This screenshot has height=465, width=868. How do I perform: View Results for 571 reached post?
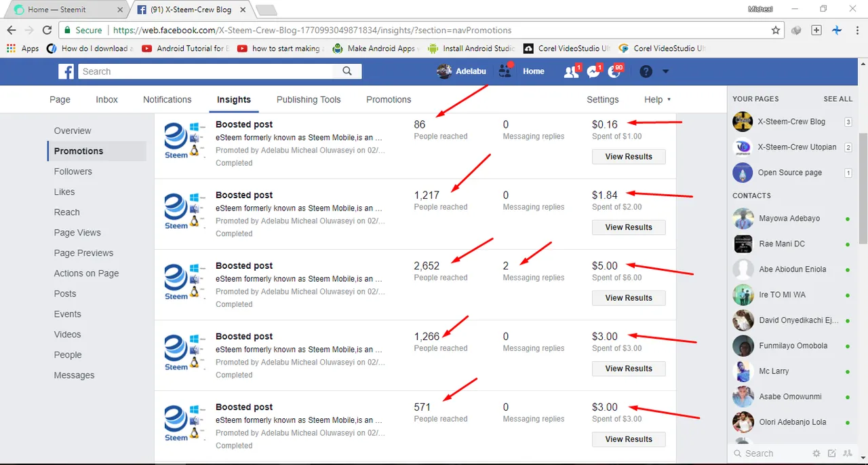pos(629,439)
